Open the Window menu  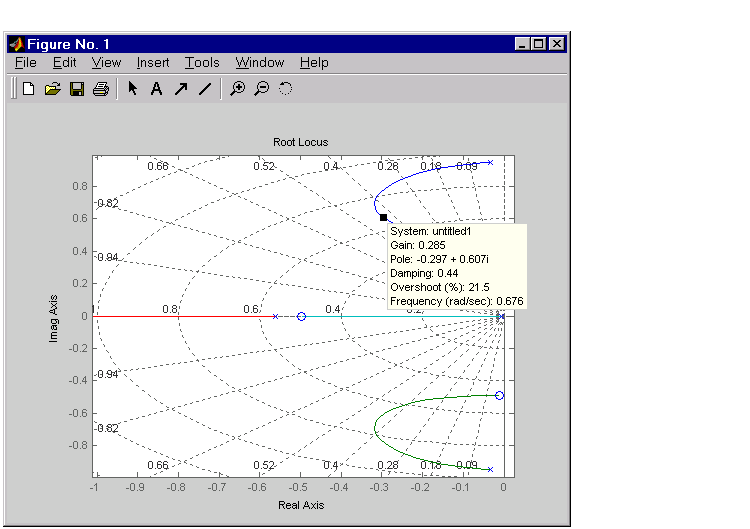(260, 62)
